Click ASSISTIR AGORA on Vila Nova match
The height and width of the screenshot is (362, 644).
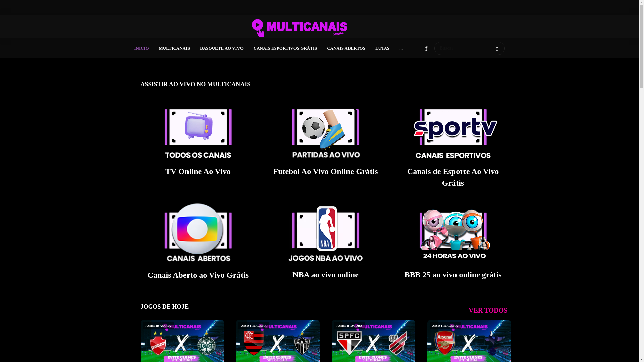[158, 326]
